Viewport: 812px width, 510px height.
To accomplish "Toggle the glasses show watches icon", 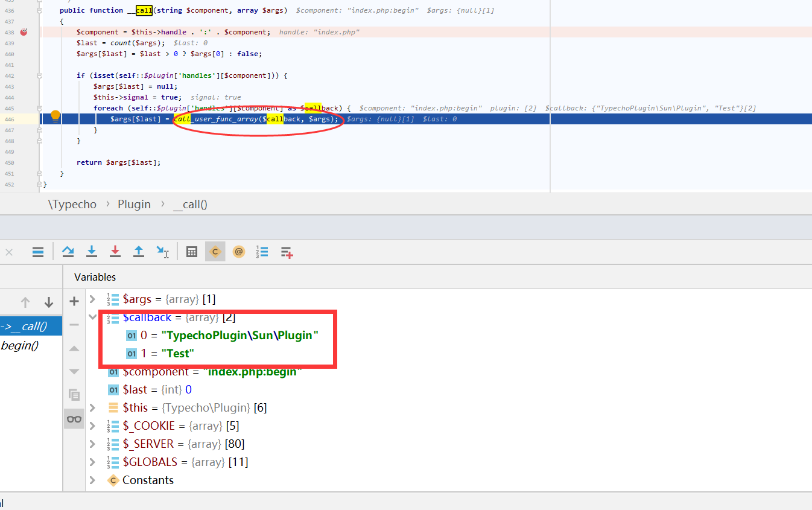I will pos(74,419).
